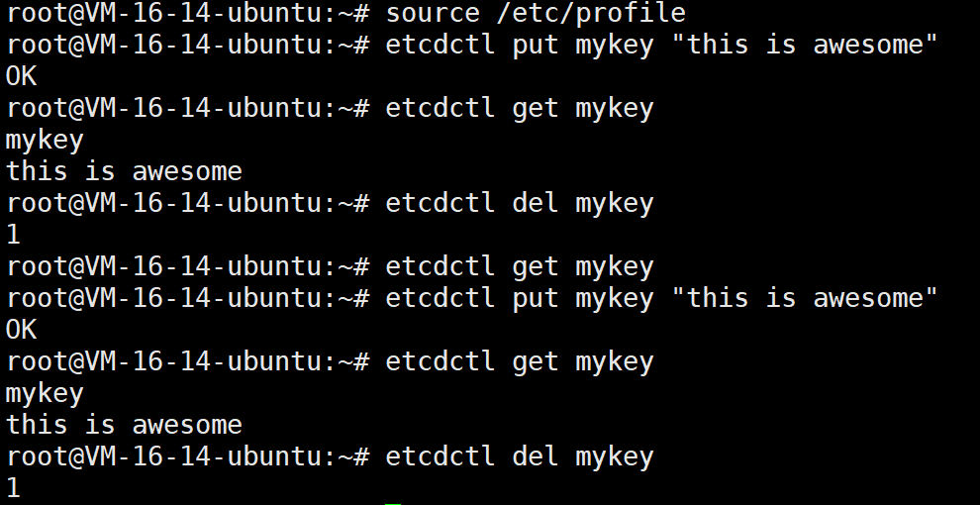This screenshot has width=980, height=505.
Task: Click the etcdctl get mykey command returning nothing
Action: tap(520, 267)
